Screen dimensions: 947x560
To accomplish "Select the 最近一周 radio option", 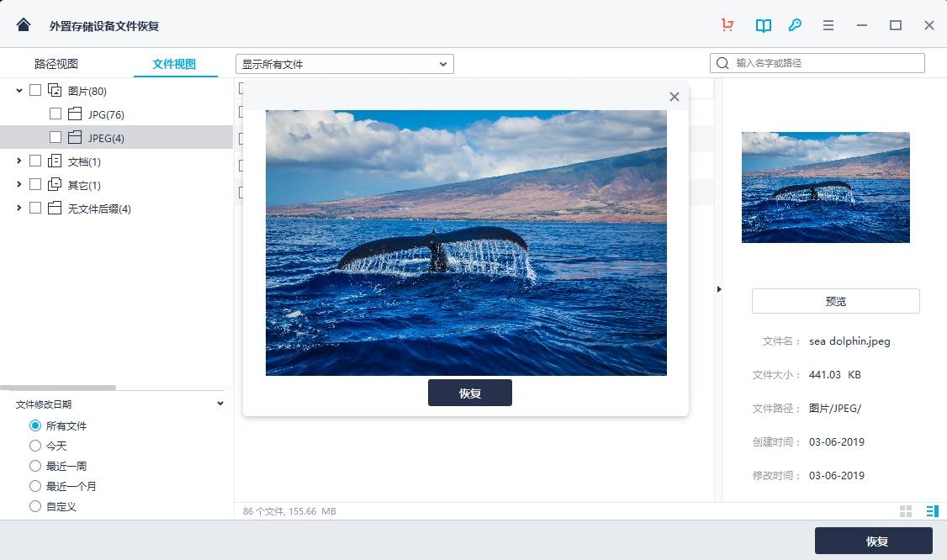I will [x=35, y=466].
